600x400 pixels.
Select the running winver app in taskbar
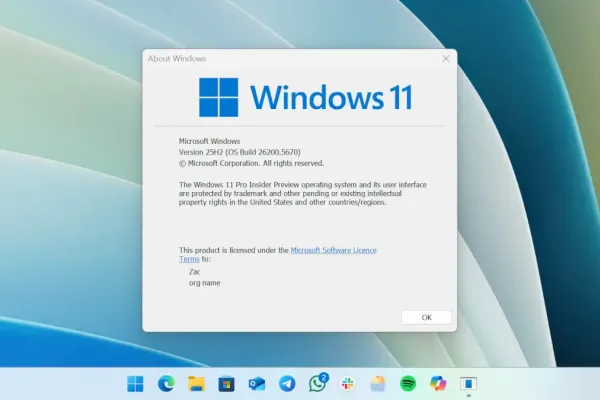coord(468,384)
